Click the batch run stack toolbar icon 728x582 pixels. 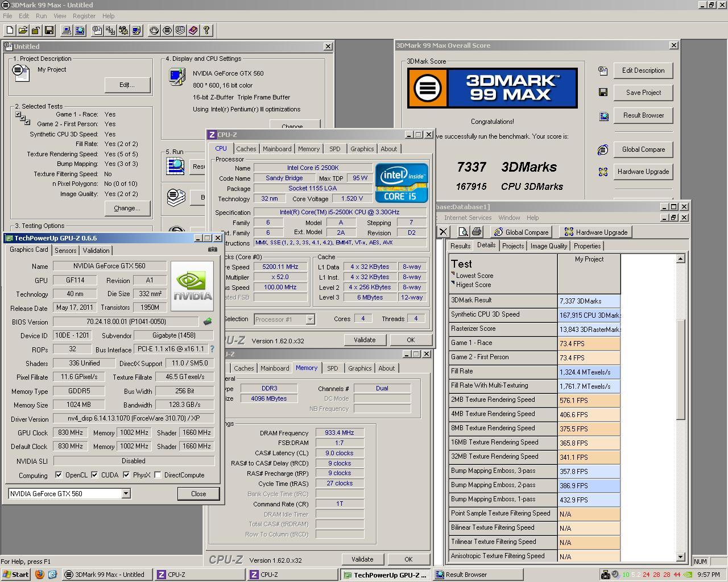point(180,30)
